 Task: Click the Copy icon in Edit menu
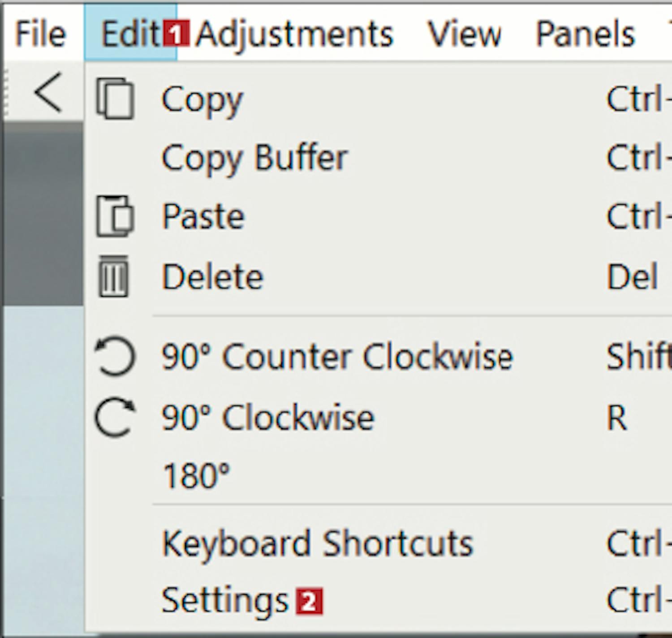tap(115, 99)
